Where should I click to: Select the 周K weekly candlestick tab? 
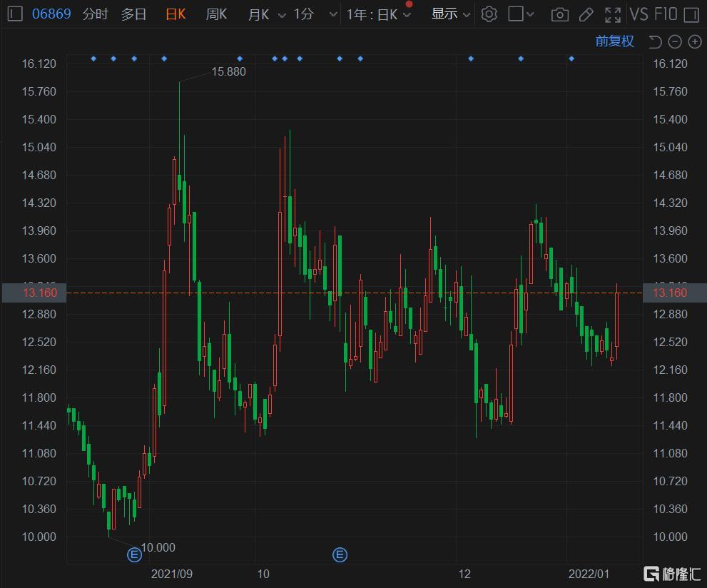point(216,14)
